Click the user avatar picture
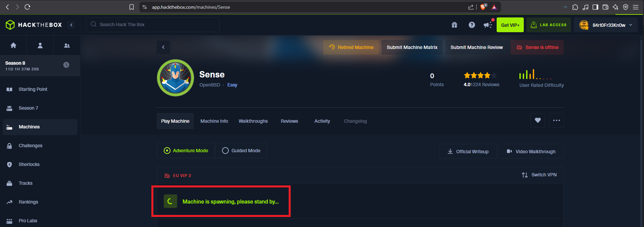This screenshot has height=227, width=644. 584,25
